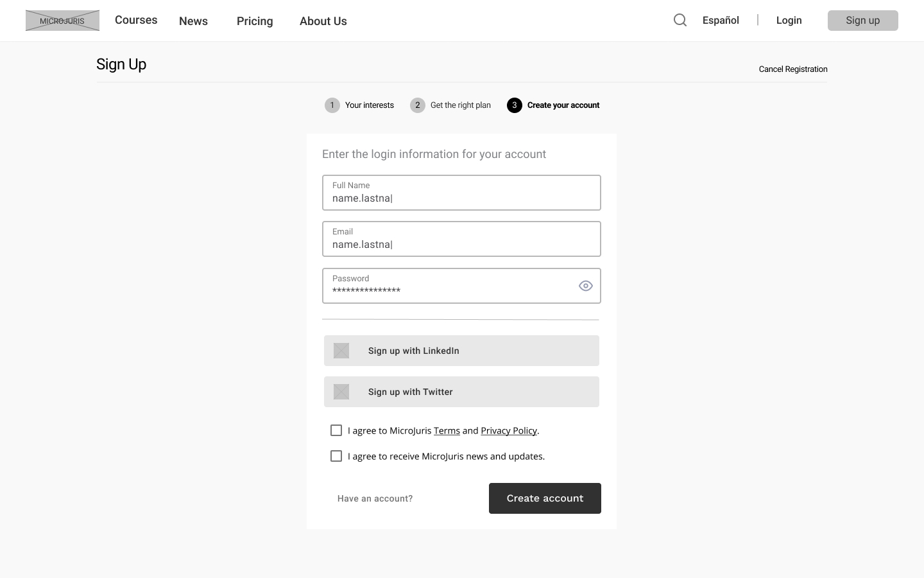Select the LinkedIn icon on the sign-up button
Screen dimensions: 924x578
pyautogui.click(x=341, y=351)
